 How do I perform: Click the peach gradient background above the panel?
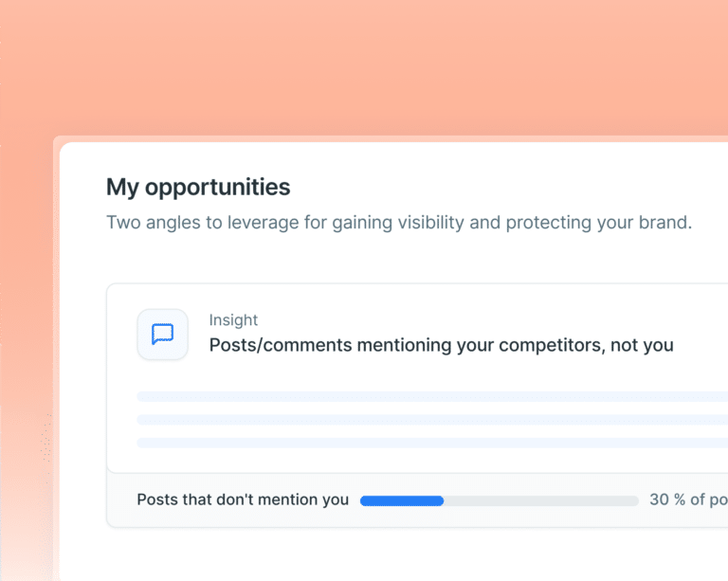click(364, 65)
